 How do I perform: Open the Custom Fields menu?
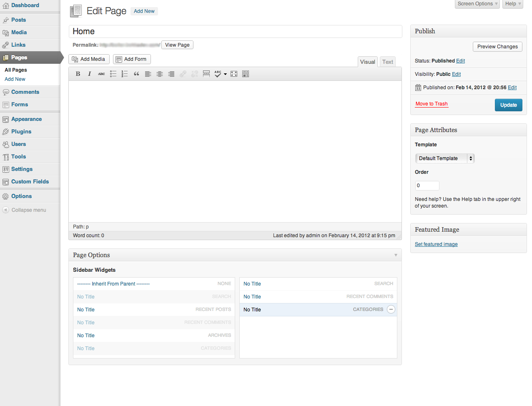pyautogui.click(x=30, y=182)
